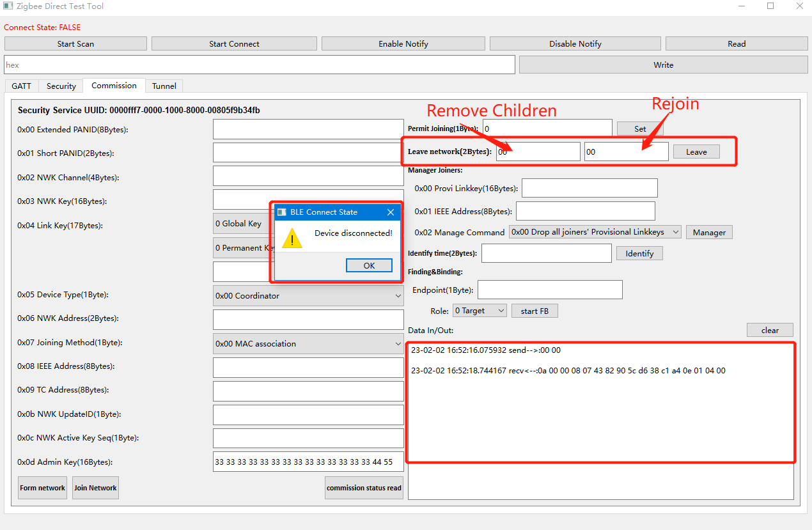
Task: Click the Zigbee Direct Test Tool title icon
Action: (x=8, y=6)
